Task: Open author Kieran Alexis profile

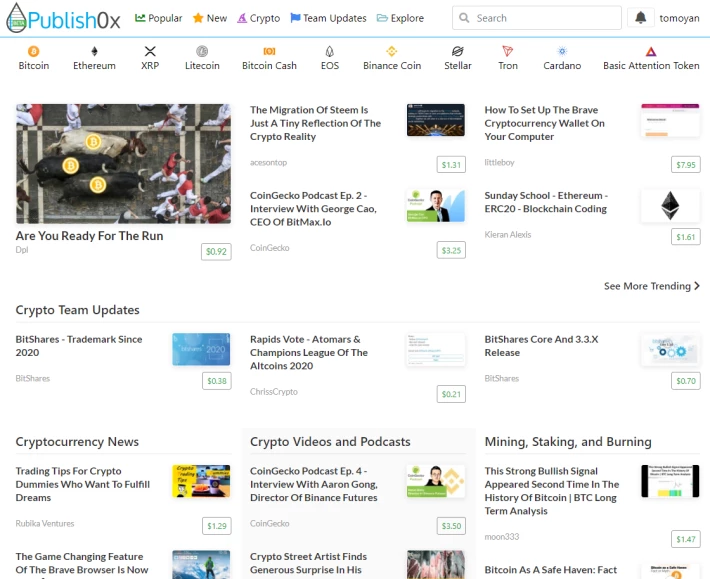Action: (508, 234)
